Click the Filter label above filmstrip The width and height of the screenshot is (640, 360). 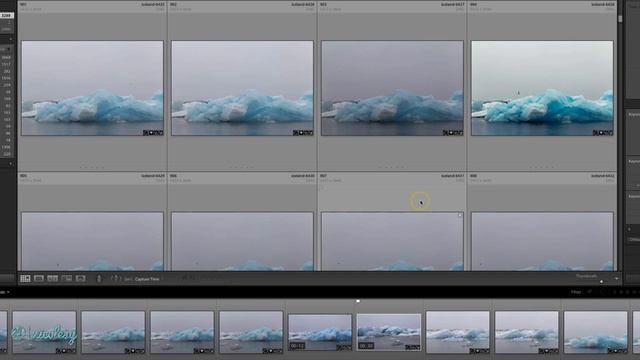pos(576,292)
